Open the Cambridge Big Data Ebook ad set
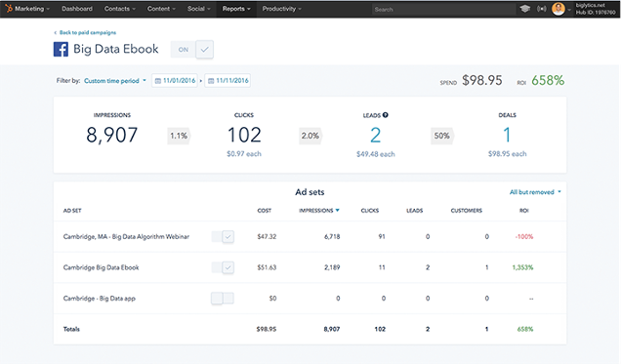 click(101, 267)
